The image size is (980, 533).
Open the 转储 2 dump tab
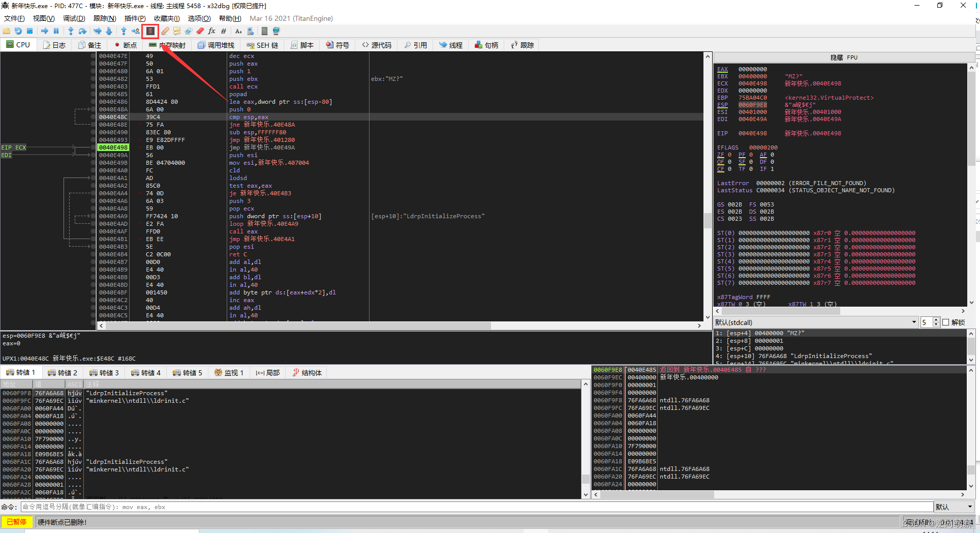pos(62,373)
